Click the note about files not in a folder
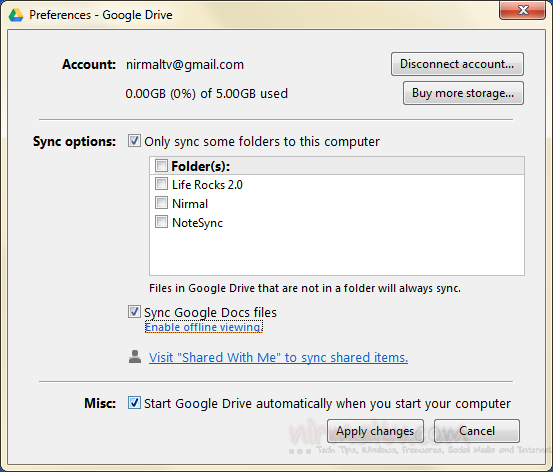553x472 pixels. click(305, 288)
